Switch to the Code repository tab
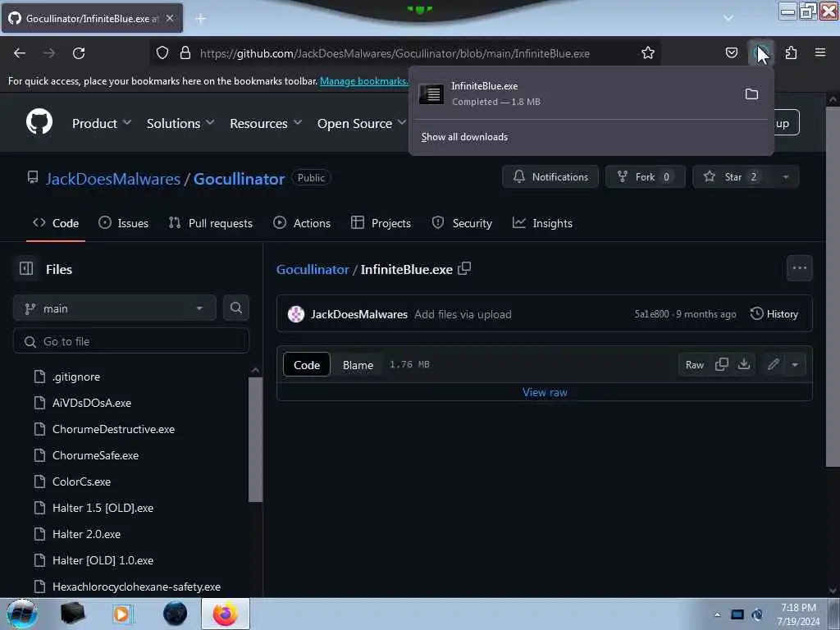 click(56, 223)
